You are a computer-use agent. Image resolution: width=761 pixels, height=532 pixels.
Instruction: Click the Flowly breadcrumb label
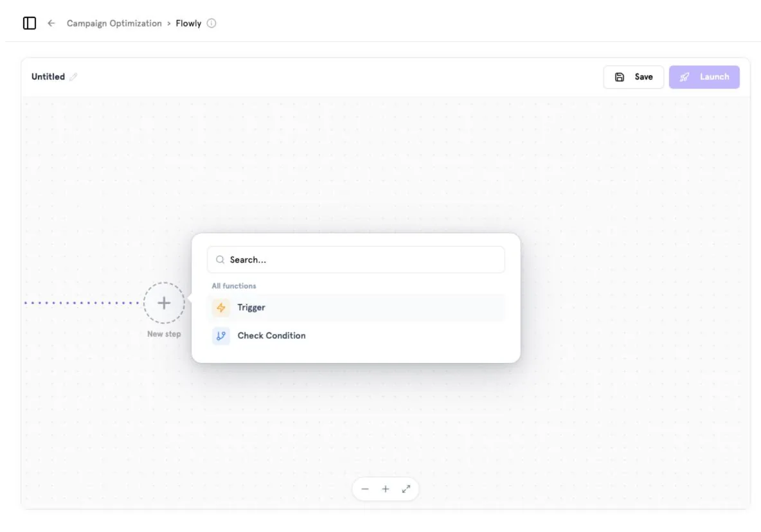point(188,23)
